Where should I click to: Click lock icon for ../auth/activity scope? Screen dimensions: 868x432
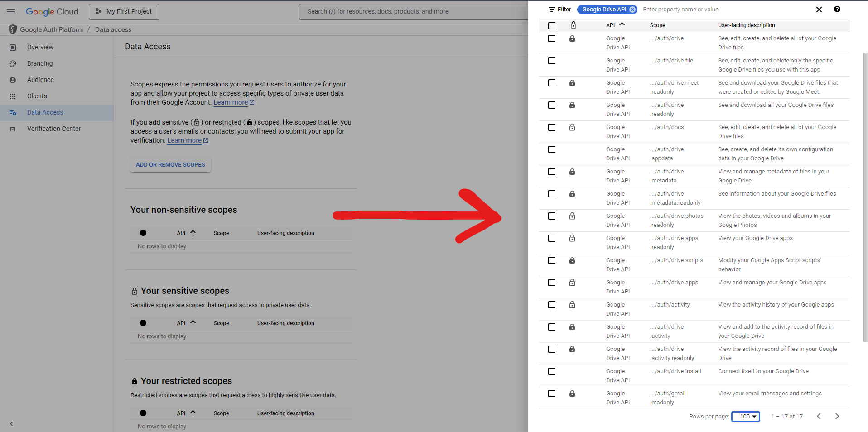click(x=572, y=305)
